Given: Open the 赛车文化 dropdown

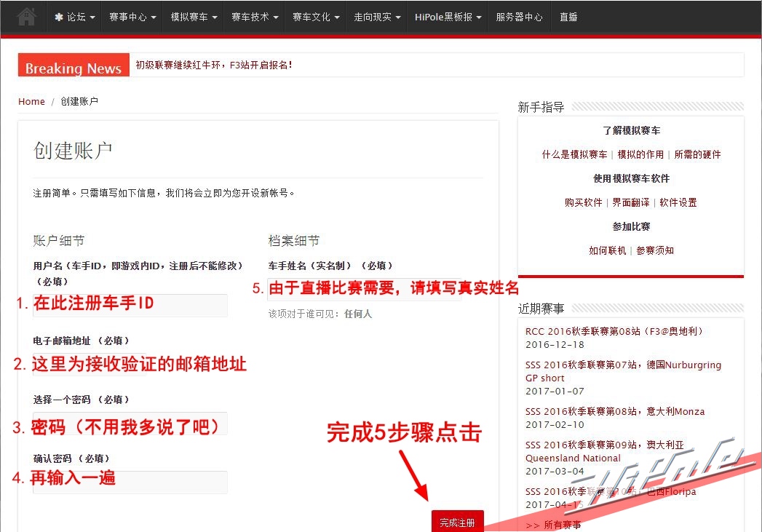Looking at the screenshot, I should (316, 17).
